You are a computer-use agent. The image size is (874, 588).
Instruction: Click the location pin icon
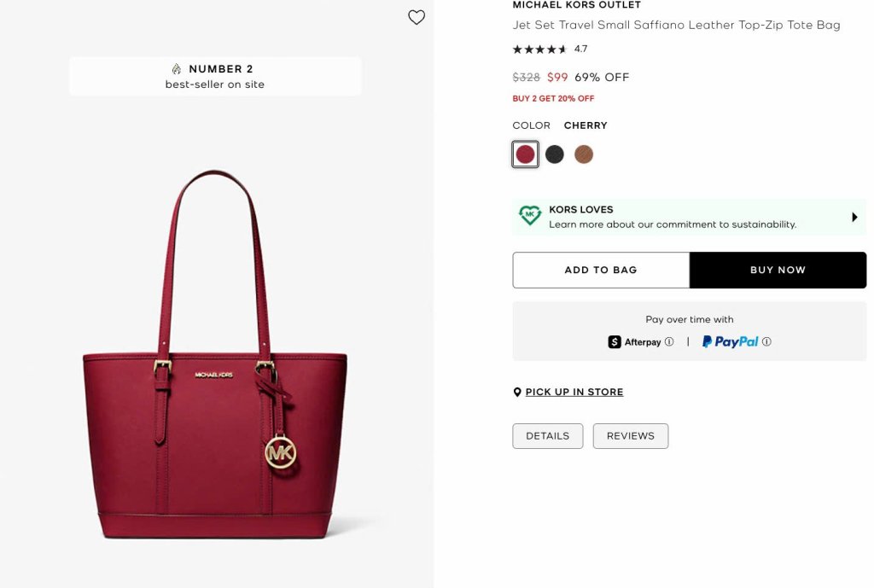point(517,393)
